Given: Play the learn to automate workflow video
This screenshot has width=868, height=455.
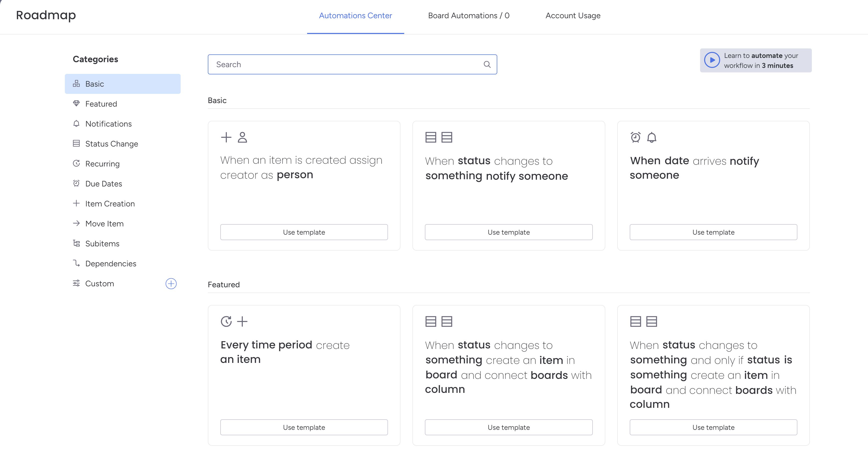Looking at the screenshot, I should 712,60.
